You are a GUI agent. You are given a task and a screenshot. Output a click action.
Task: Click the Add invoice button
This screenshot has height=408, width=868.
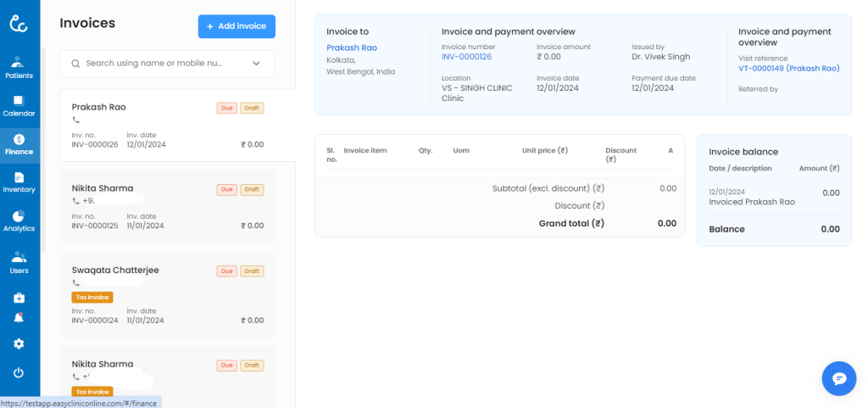click(x=236, y=26)
